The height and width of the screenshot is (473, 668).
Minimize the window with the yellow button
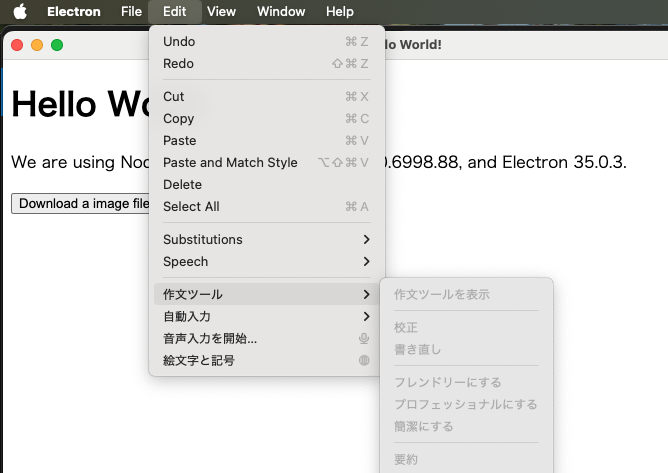(37, 45)
